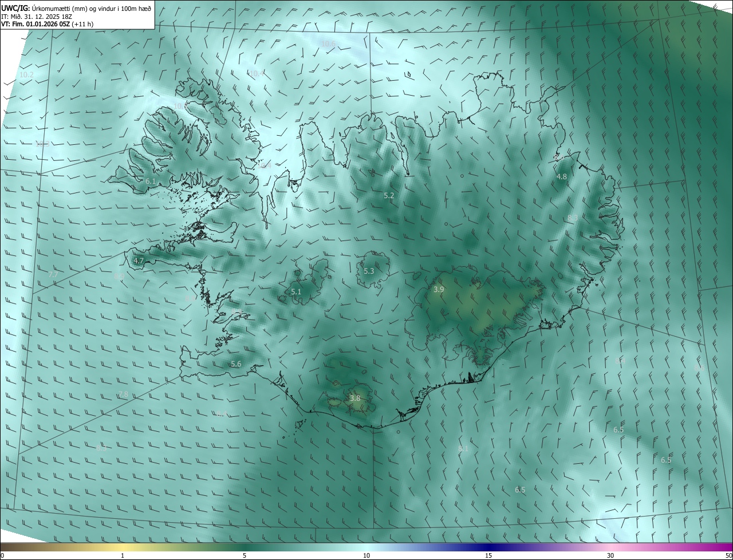Click the 10.6 value north of Iceland
733x560 pixels.
pos(328,44)
